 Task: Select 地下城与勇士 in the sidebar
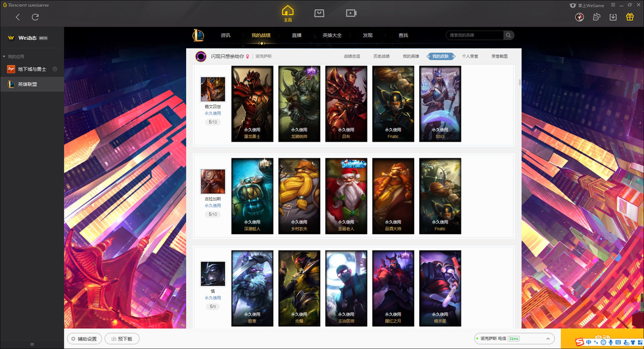32,69
